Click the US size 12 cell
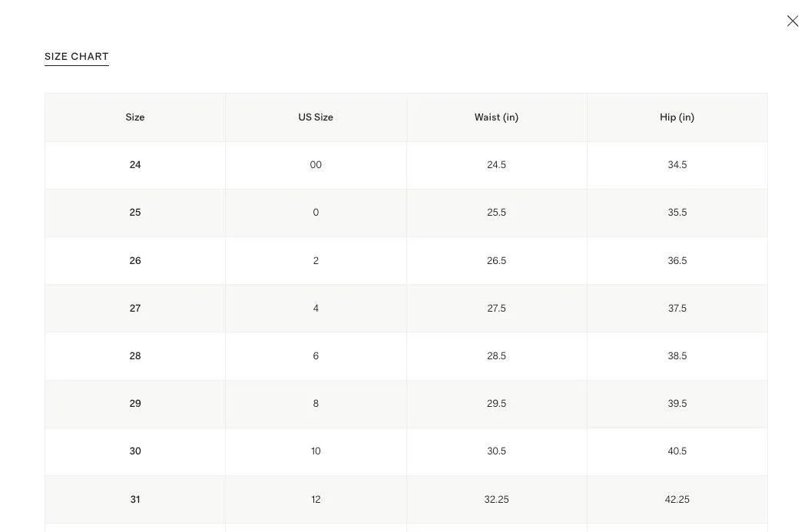Viewport: 811px width, 532px height. (x=316, y=500)
